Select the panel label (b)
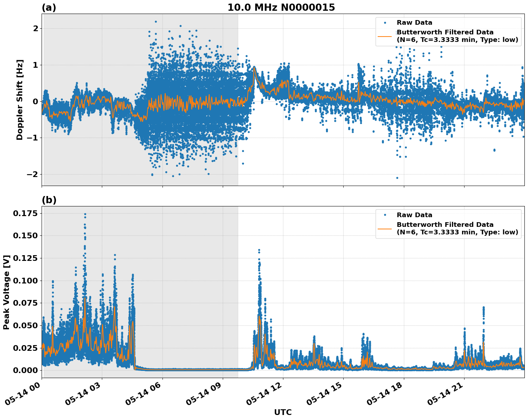The height and width of the screenshot is (420, 528). point(49,200)
